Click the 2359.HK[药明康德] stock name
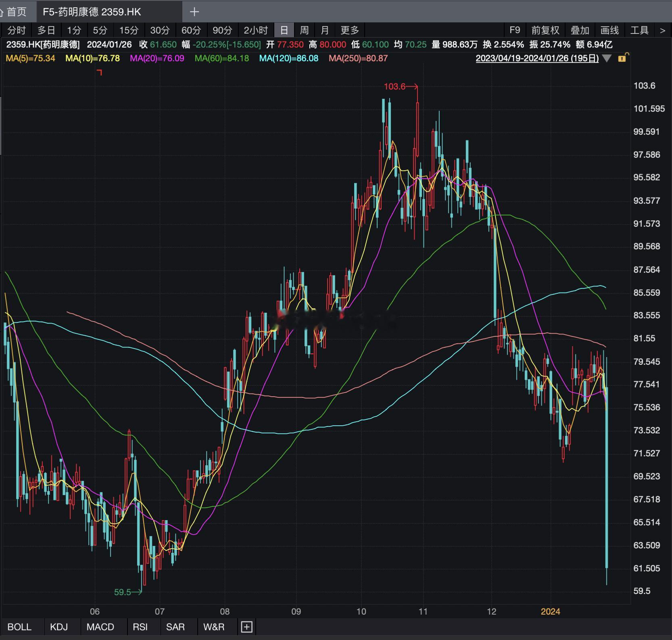The width and height of the screenshot is (672, 640). click(x=43, y=44)
